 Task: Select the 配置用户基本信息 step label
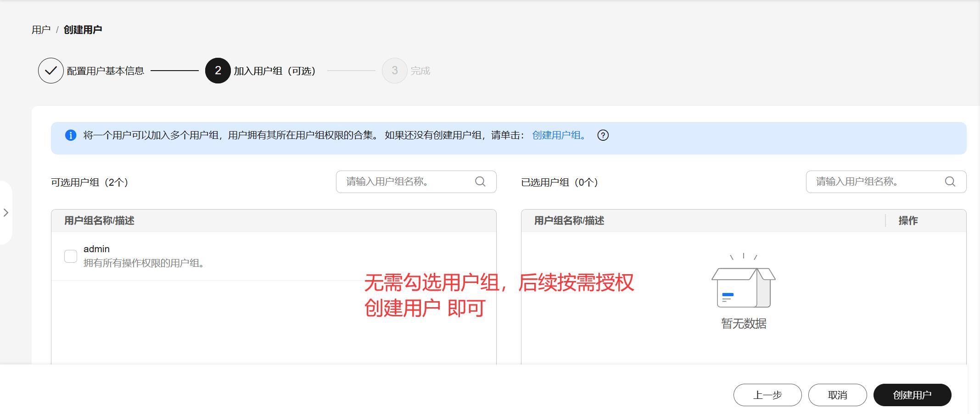tap(106, 71)
